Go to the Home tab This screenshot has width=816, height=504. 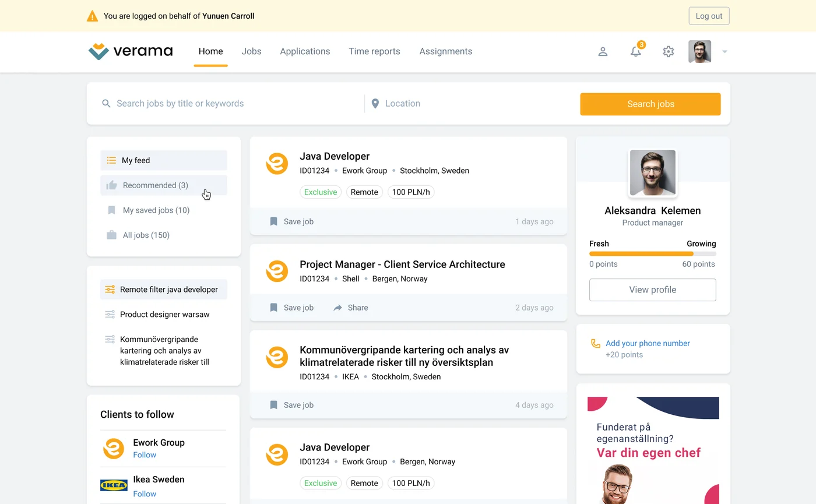pyautogui.click(x=210, y=51)
